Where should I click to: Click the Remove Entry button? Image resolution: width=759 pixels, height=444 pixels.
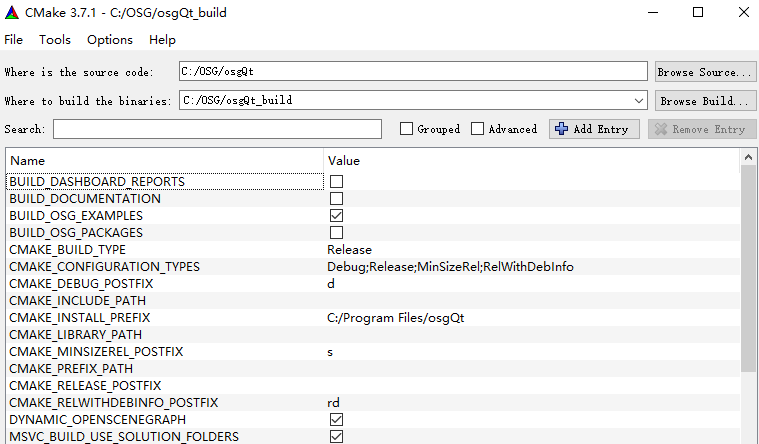702,129
